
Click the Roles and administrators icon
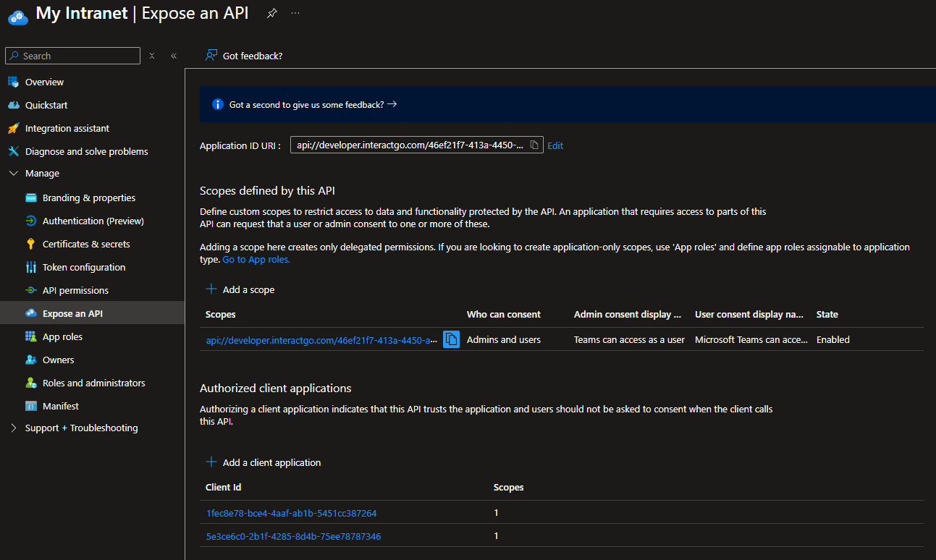coord(30,383)
